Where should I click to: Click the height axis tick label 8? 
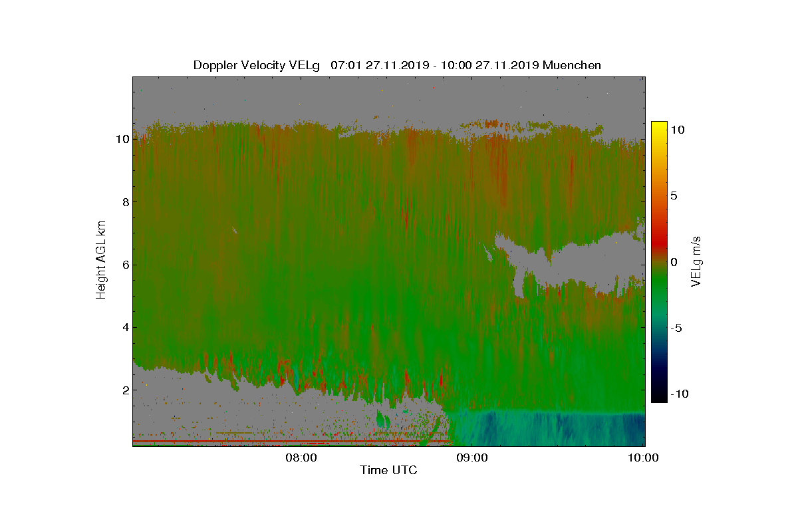(x=124, y=202)
